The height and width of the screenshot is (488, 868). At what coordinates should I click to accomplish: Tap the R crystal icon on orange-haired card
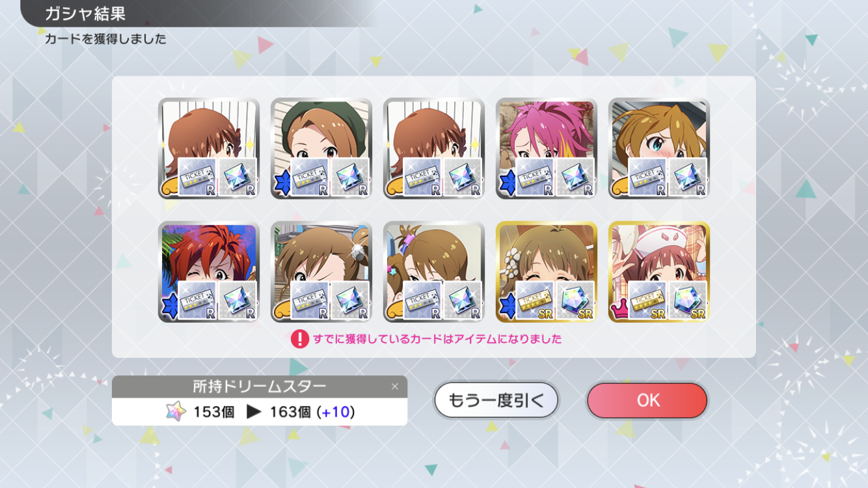(x=688, y=177)
